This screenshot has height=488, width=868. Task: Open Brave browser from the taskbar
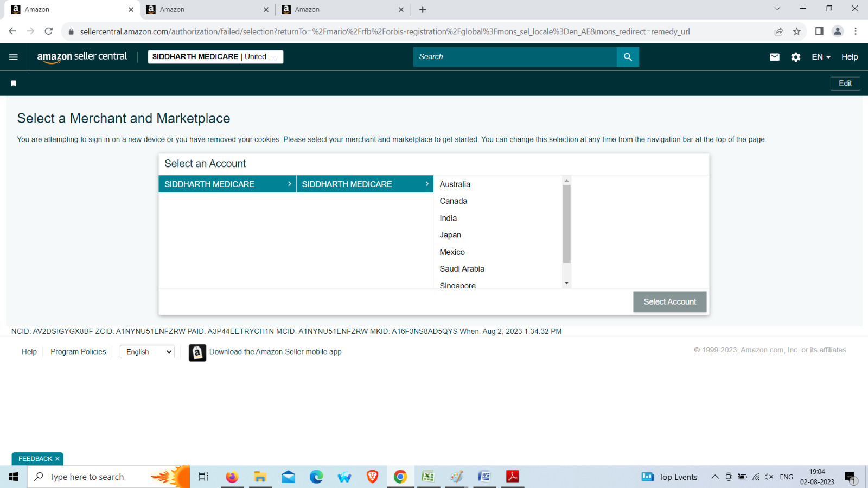pyautogui.click(x=372, y=477)
